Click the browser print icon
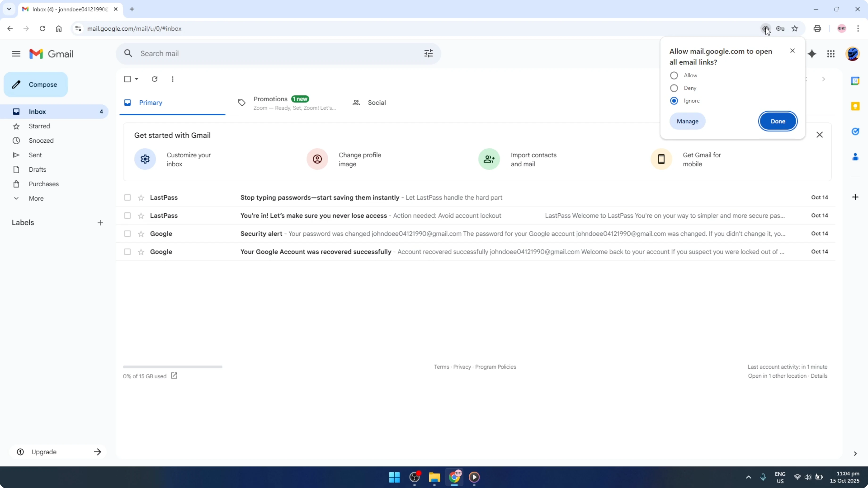Viewport: 868px width, 488px height. pos(817,29)
